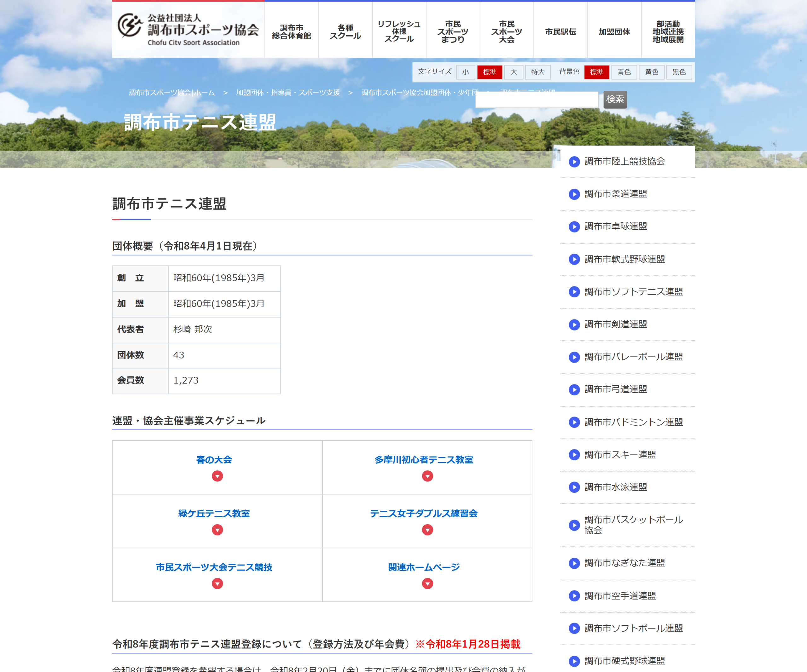Screen dimensions: 807x672
Task: Click the play icon beside 調布市なぎなた連盟
Action: click(x=574, y=563)
